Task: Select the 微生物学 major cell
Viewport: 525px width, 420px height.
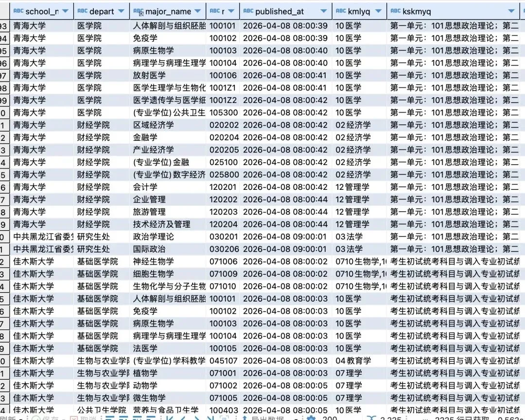Action: 168,398
